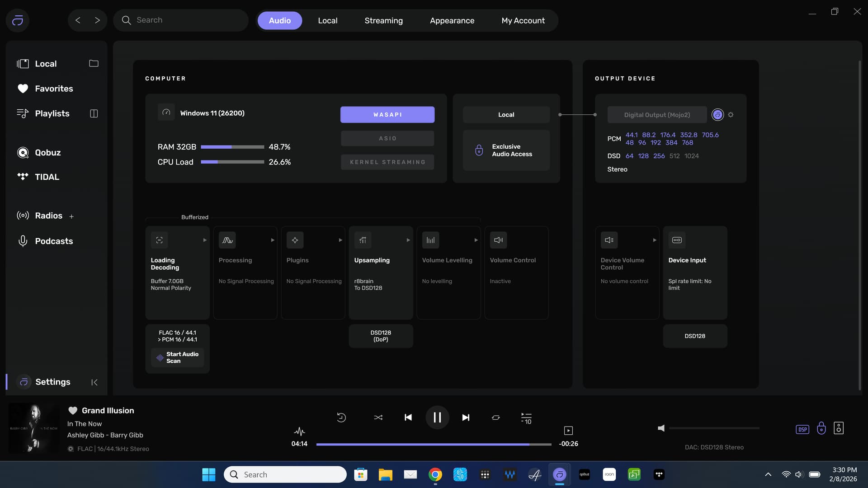
Task: Select Digital Output (Mojo2) device button
Action: tap(657, 115)
